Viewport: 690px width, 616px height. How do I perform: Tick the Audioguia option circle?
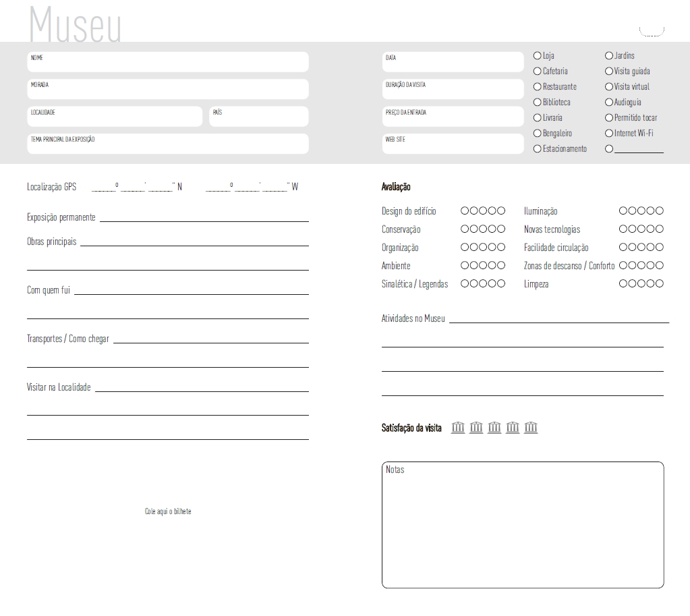[x=609, y=102]
